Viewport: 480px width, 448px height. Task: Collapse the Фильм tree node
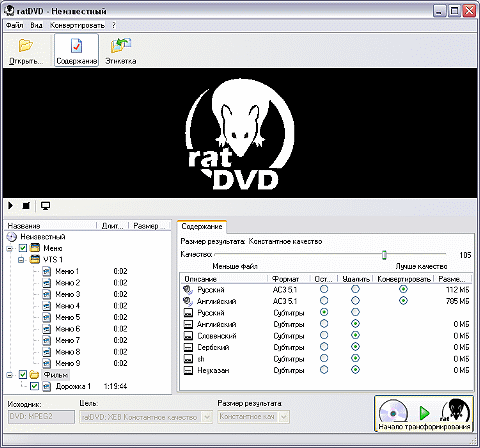coord(10,375)
